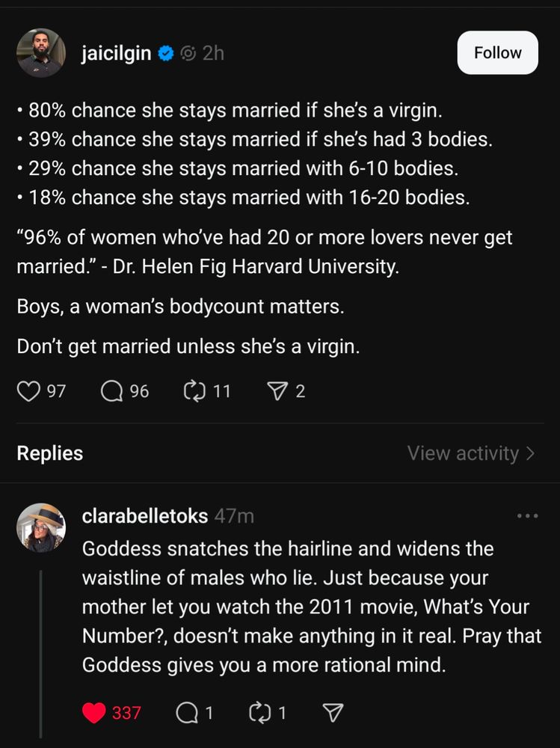This screenshot has height=748, width=560.
Task: Open comments on jaicilgin's post
Action: coord(112,390)
